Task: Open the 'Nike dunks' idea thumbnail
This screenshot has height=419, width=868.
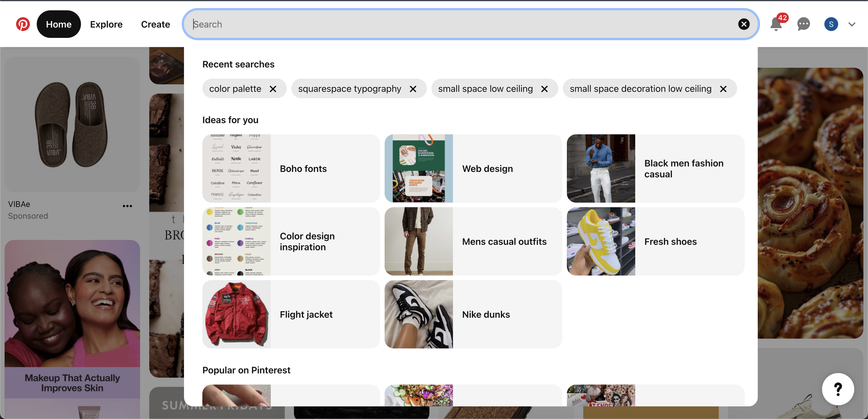Action: click(x=419, y=315)
